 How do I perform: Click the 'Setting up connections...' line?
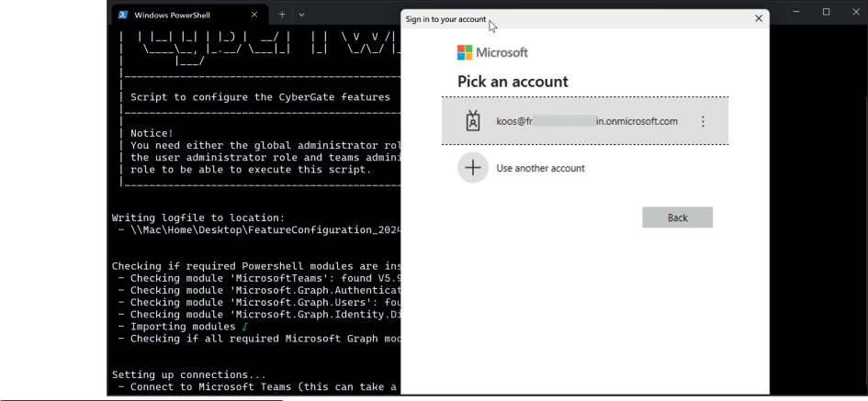click(189, 375)
